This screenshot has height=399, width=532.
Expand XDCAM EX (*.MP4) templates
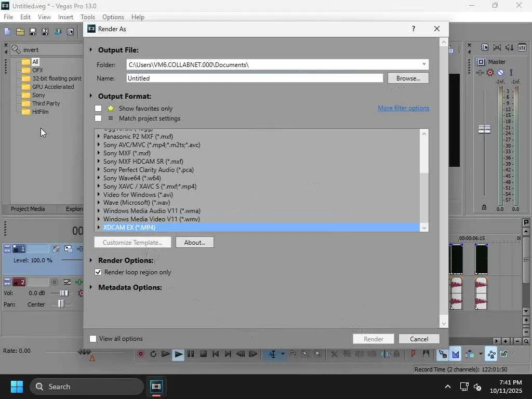(98, 228)
